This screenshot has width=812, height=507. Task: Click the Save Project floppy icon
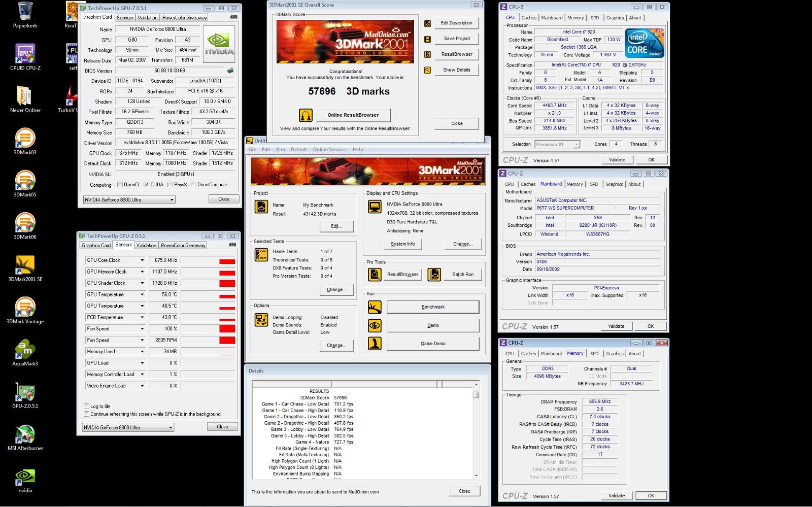428,39
